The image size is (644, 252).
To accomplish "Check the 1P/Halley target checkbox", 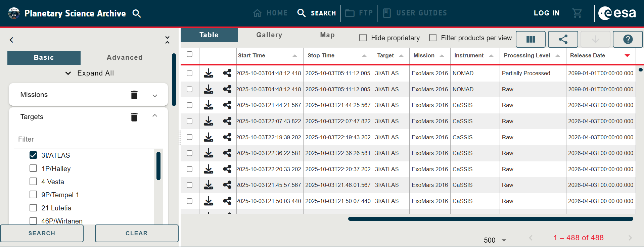I will click(x=33, y=168).
